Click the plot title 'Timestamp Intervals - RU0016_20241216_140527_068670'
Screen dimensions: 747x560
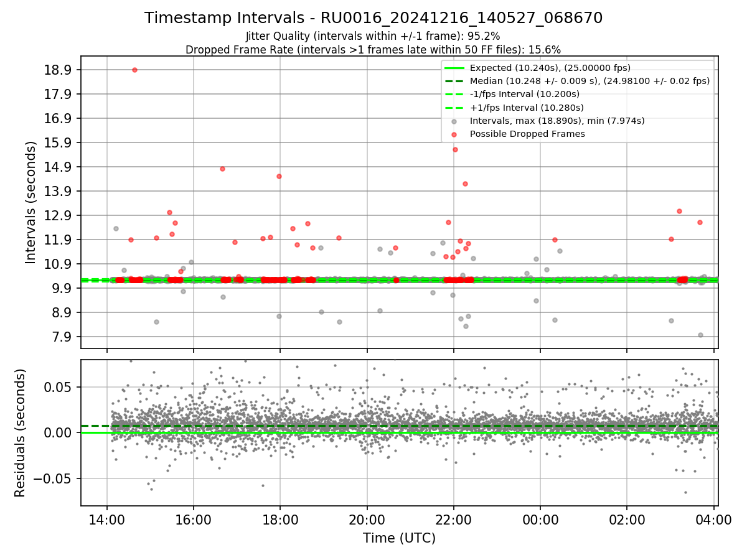click(374, 18)
